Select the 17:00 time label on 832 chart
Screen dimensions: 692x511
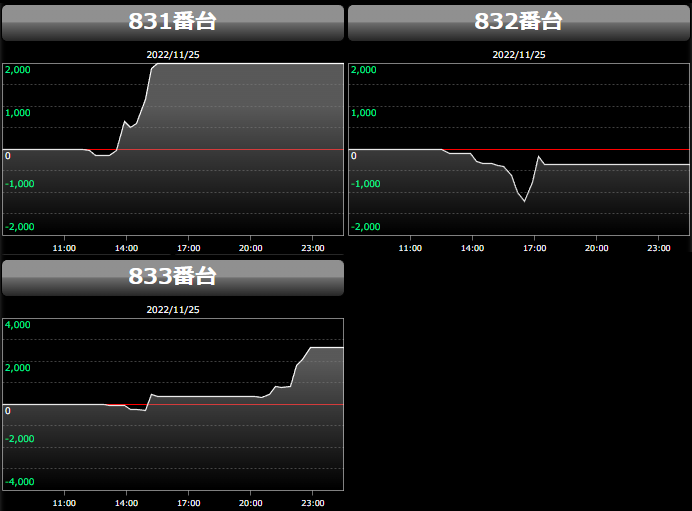534,247
